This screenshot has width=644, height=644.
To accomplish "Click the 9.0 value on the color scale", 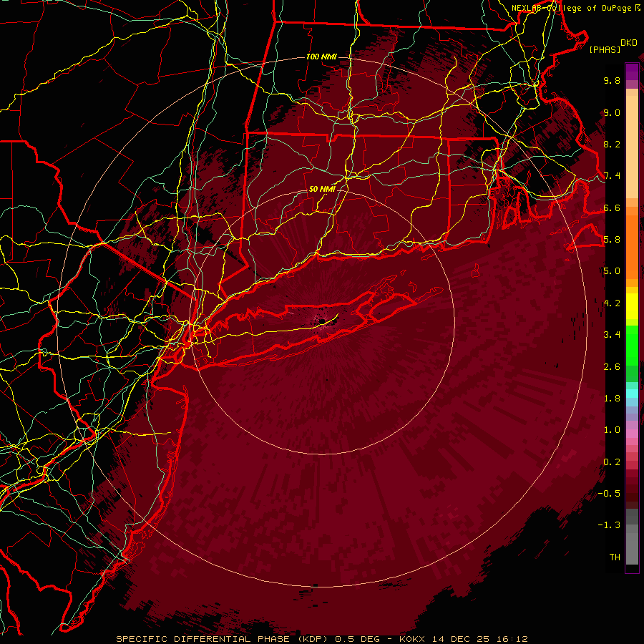I will (612, 112).
